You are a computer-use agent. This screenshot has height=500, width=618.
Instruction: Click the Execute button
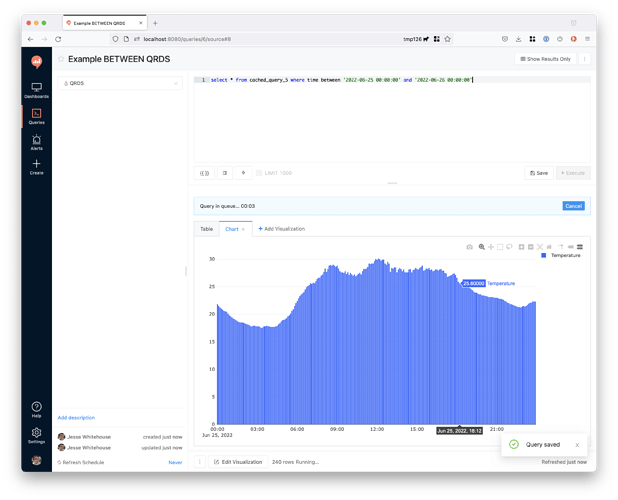click(573, 173)
